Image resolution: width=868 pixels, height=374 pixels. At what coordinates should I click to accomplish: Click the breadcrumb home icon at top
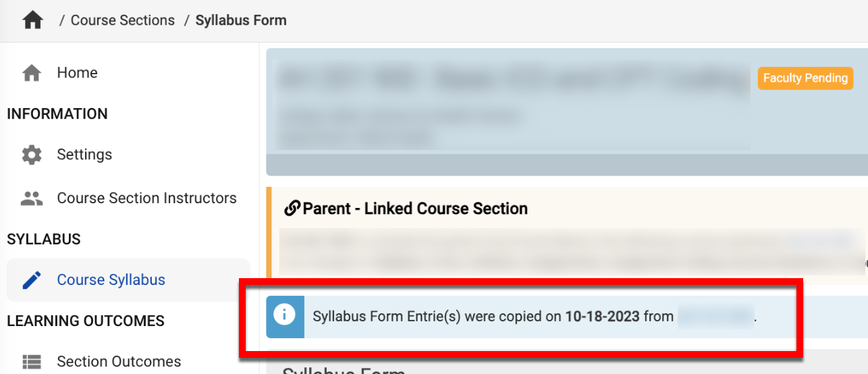pos(32,21)
